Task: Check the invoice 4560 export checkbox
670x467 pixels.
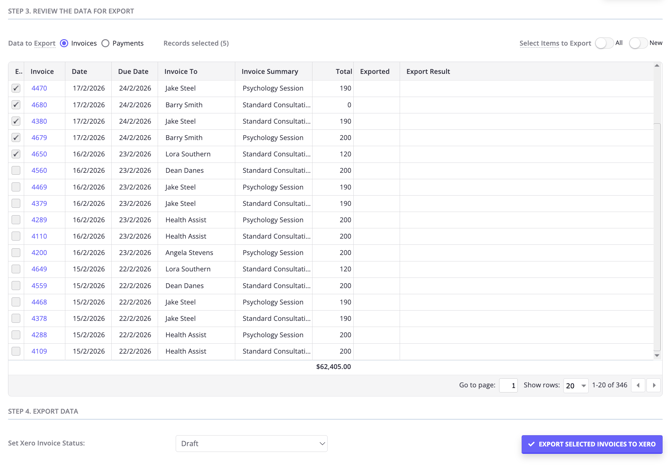Action: 16,171
